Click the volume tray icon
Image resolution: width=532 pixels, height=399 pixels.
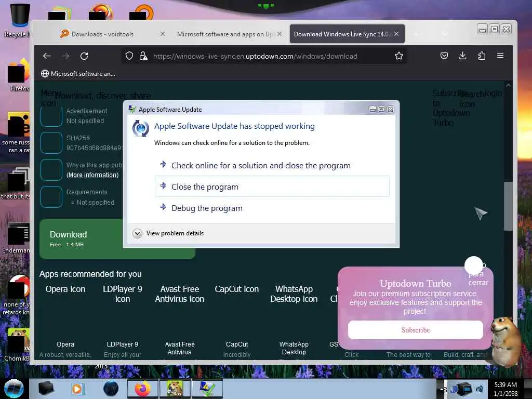click(480, 389)
